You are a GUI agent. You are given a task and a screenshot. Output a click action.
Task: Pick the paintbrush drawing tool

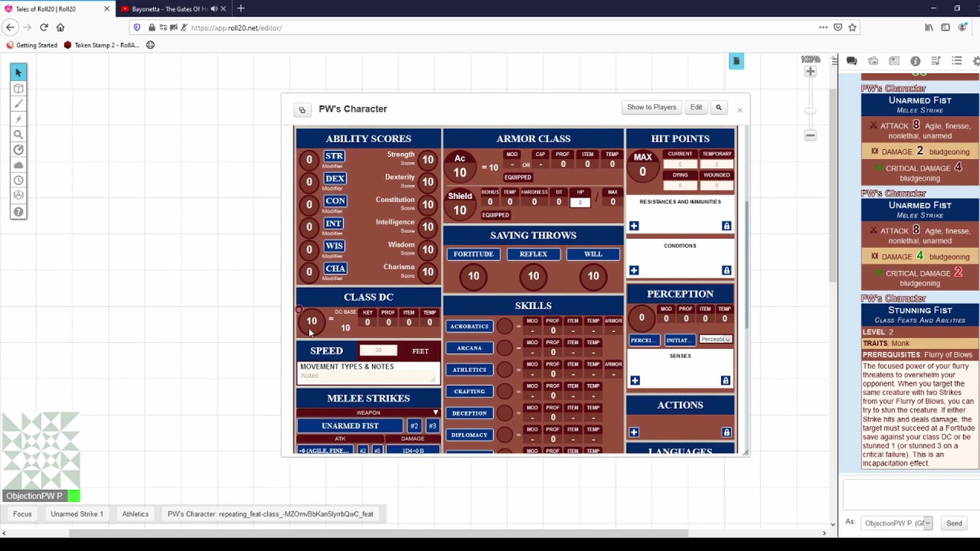tap(18, 103)
